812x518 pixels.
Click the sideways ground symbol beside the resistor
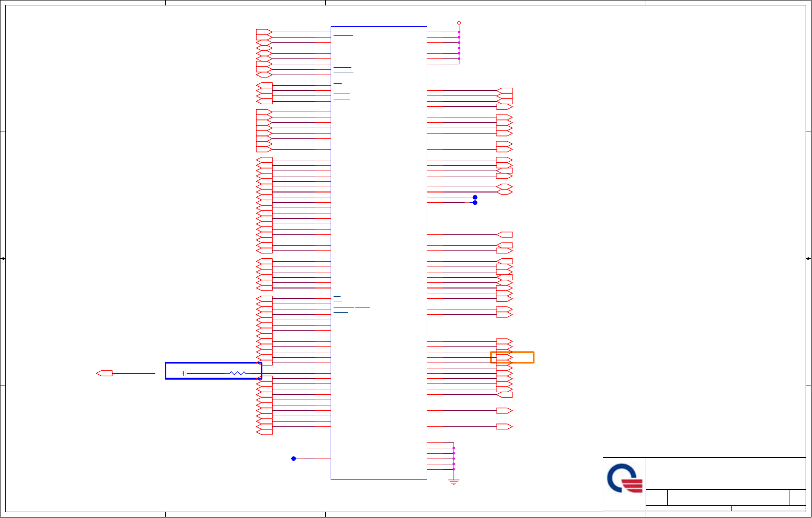coord(184,373)
